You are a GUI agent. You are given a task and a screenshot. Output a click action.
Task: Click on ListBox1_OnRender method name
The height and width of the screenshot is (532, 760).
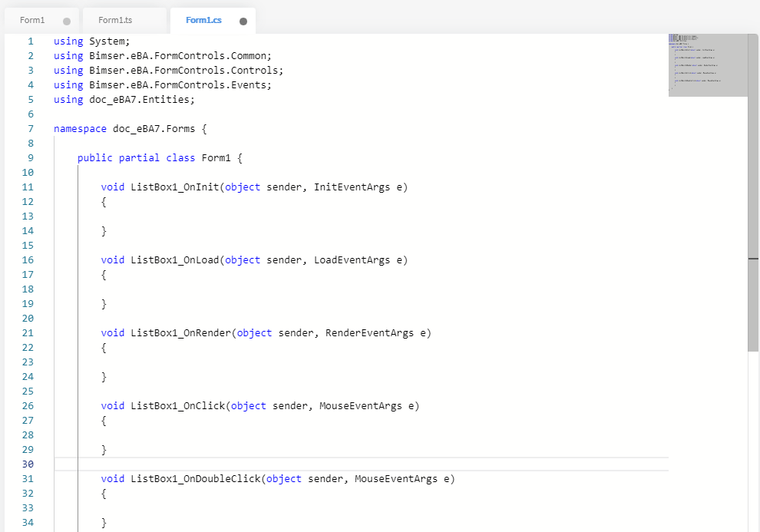(180, 332)
